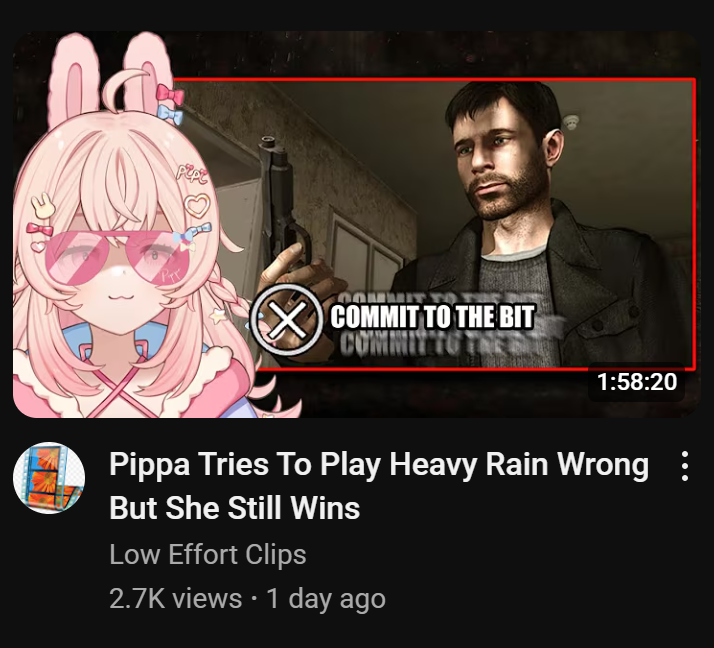This screenshot has width=714, height=648.
Task: Open video via "Pippa Tries To Play" title
Action: click(x=245, y=464)
